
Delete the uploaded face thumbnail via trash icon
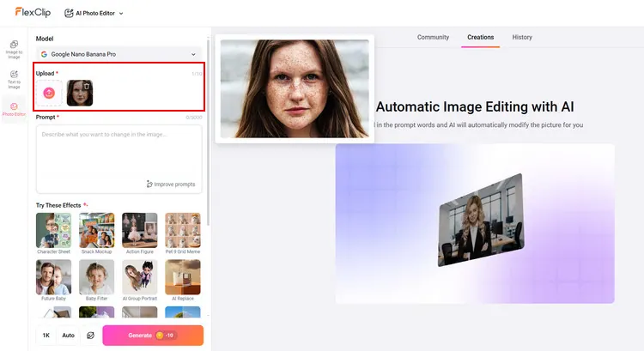tap(87, 86)
